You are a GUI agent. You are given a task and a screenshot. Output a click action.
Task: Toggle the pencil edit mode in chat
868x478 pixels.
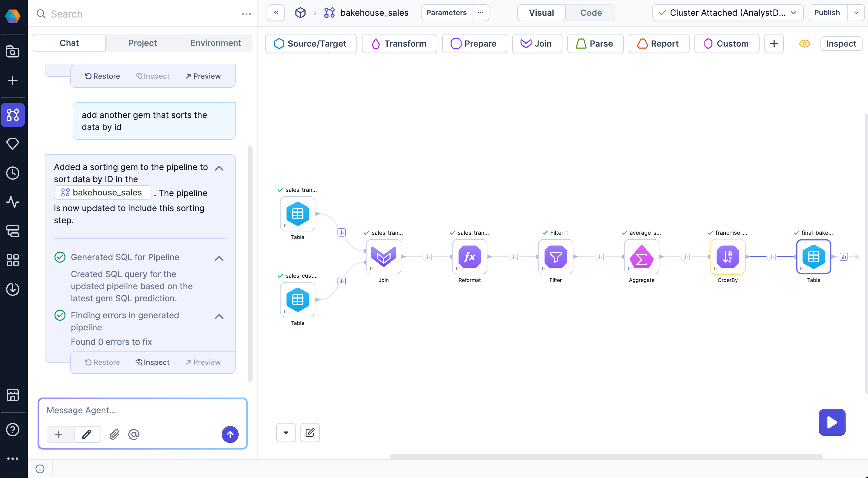87,434
